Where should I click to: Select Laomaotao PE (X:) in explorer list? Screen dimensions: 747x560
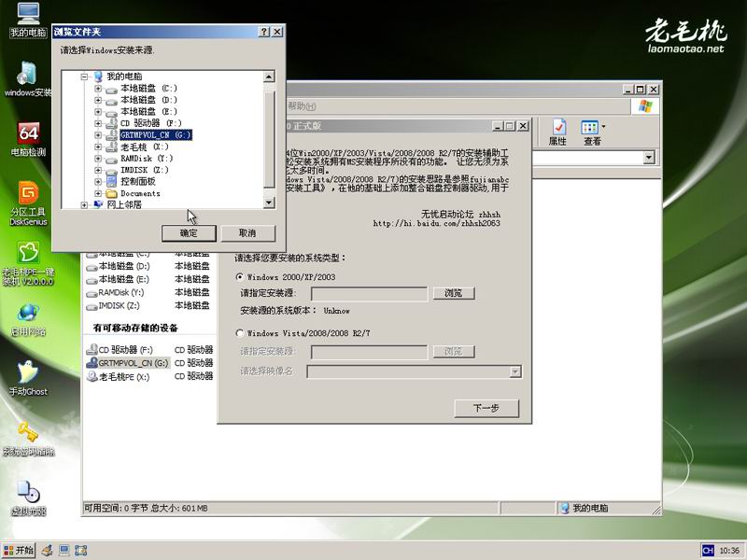119,377
